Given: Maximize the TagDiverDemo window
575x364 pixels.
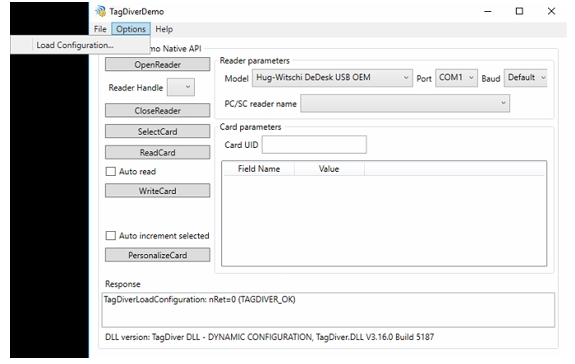Looking at the screenshot, I should click(519, 11).
